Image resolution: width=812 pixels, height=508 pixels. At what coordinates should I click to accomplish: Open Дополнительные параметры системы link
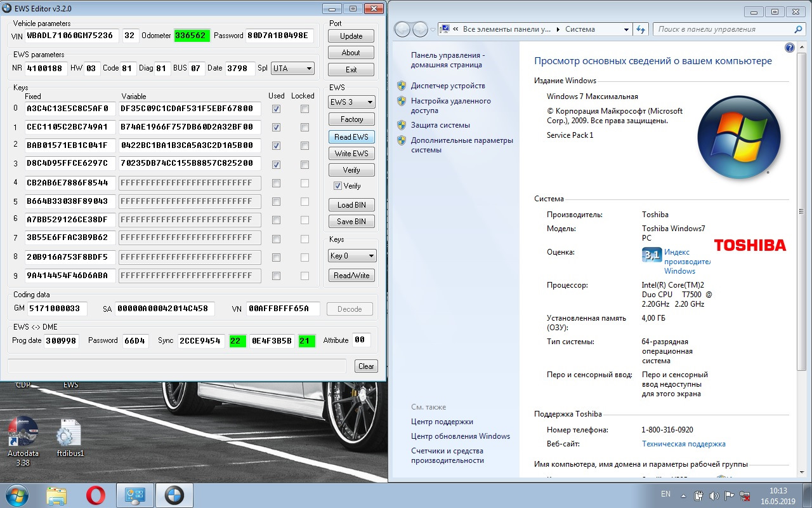click(461, 145)
